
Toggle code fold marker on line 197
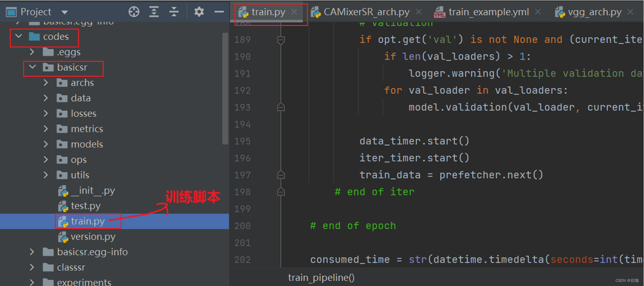281,175
